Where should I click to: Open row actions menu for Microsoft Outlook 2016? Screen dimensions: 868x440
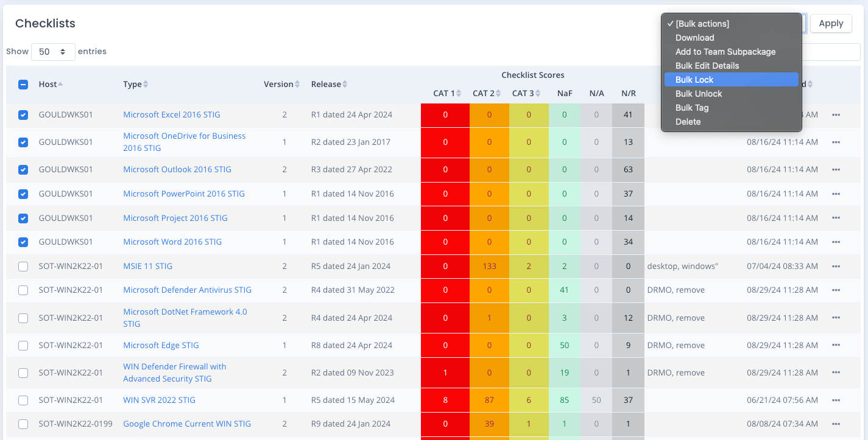(836, 169)
